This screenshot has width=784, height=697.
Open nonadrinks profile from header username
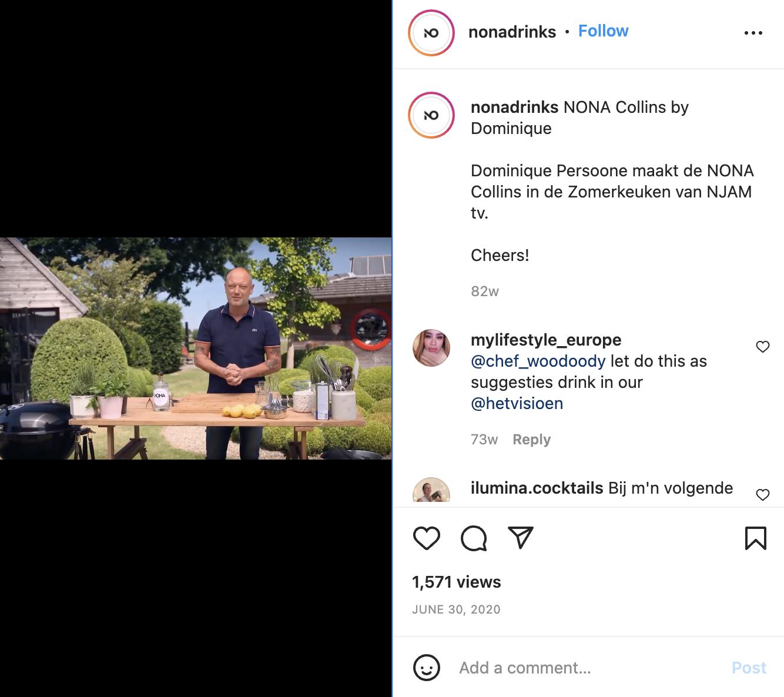click(512, 32)
